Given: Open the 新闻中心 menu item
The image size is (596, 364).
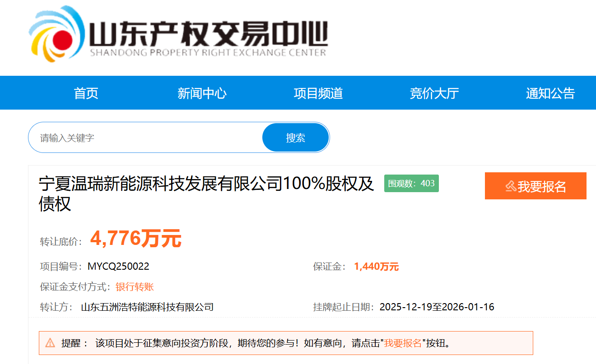Looking at the screenshot, I should [202, 93].
